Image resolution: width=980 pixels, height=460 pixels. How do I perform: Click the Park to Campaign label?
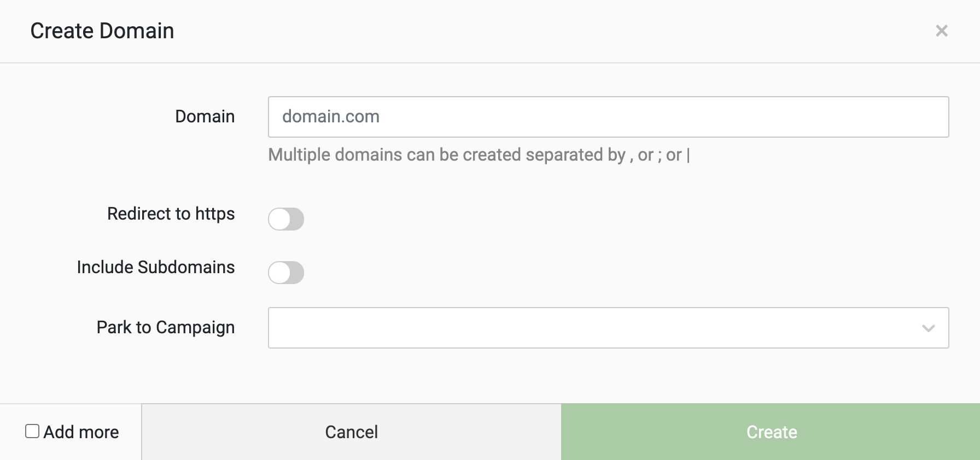[x=165, y=327]
